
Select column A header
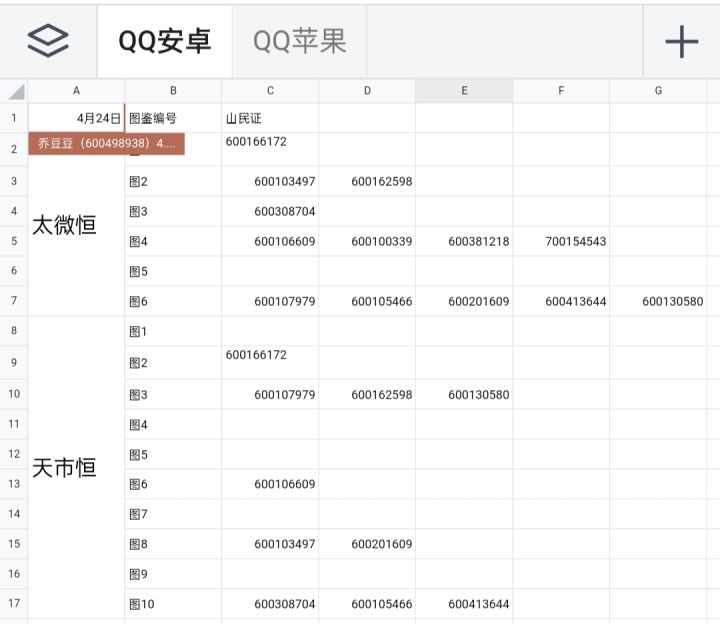point(76,91)
